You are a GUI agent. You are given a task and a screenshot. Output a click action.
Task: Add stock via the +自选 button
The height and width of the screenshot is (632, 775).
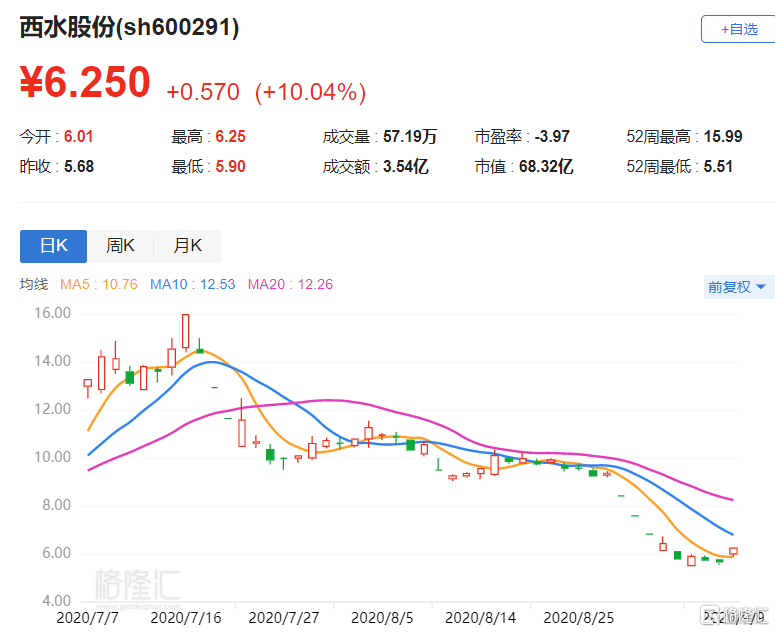click(x=738, y=29)
